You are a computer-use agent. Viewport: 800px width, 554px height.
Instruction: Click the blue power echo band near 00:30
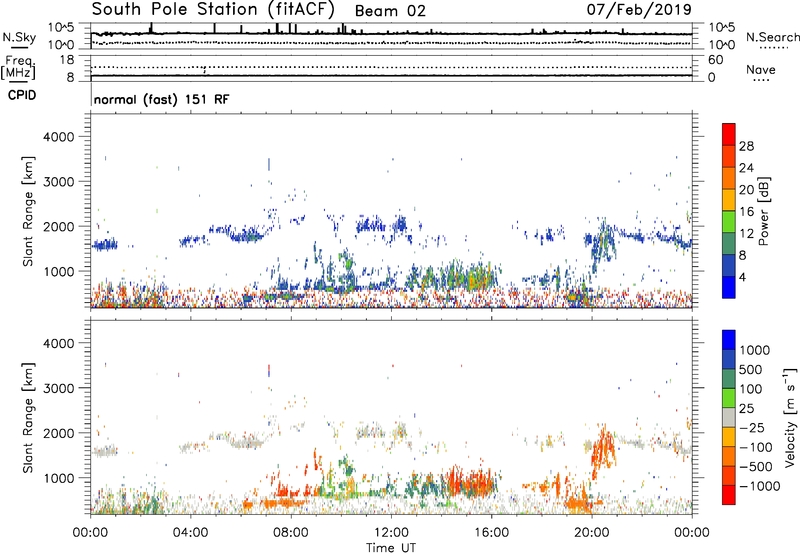tap(105, 245)
